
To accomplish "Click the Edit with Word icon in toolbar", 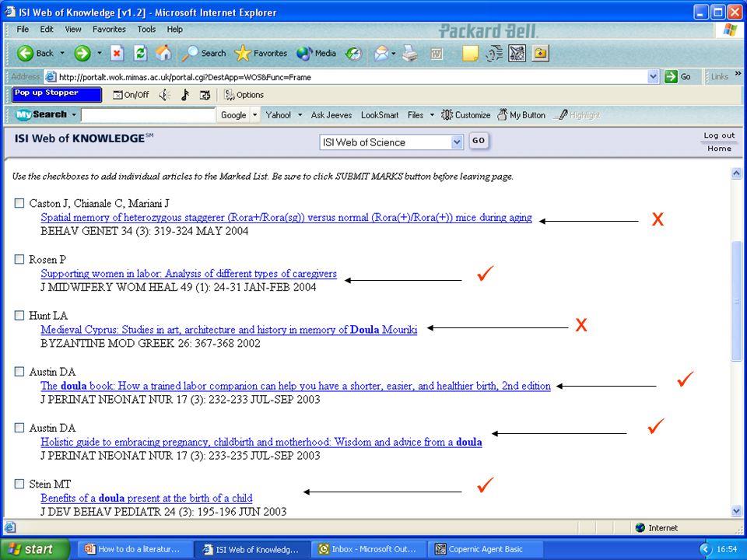I will (437, 54).
